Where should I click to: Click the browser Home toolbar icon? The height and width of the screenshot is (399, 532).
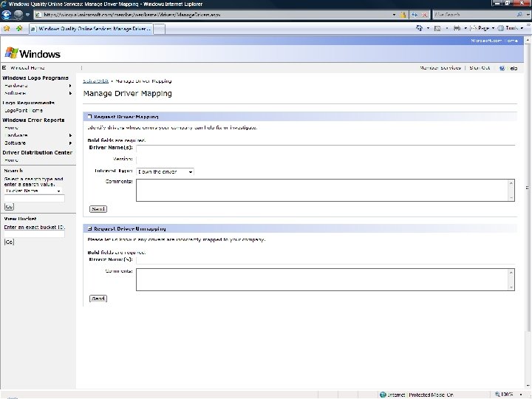click(x=420, y=28)
